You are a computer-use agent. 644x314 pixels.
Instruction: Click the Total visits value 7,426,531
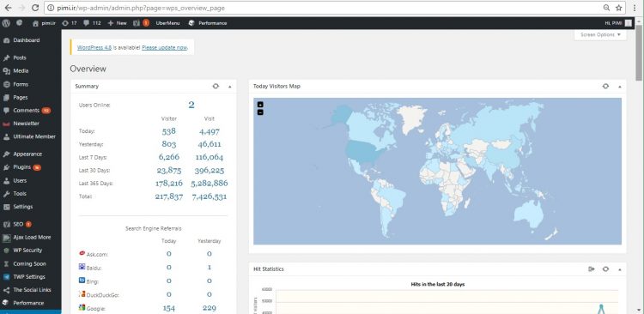tap(210, 196)
